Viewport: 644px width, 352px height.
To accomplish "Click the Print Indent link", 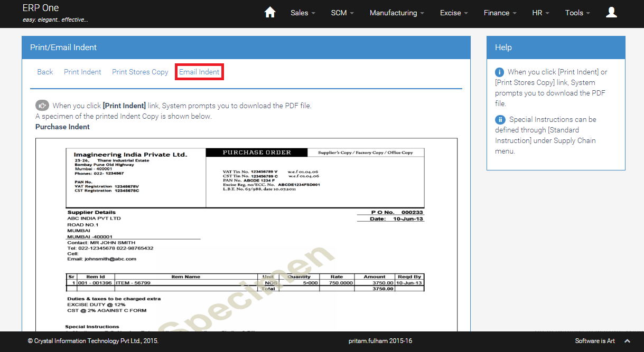I will [x=82, y=72].
